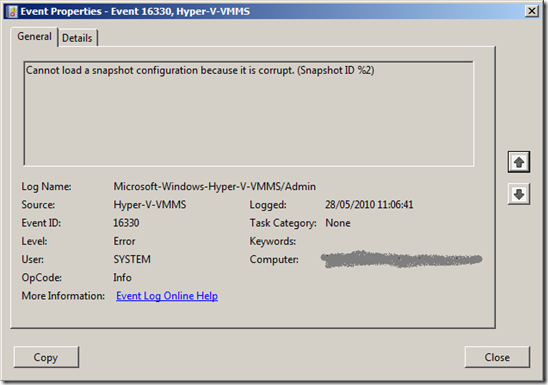Image resolution: width=548 pixels, height=385 pixels.
Task: Select the Level value 'Error'
Action: [124, 241]
